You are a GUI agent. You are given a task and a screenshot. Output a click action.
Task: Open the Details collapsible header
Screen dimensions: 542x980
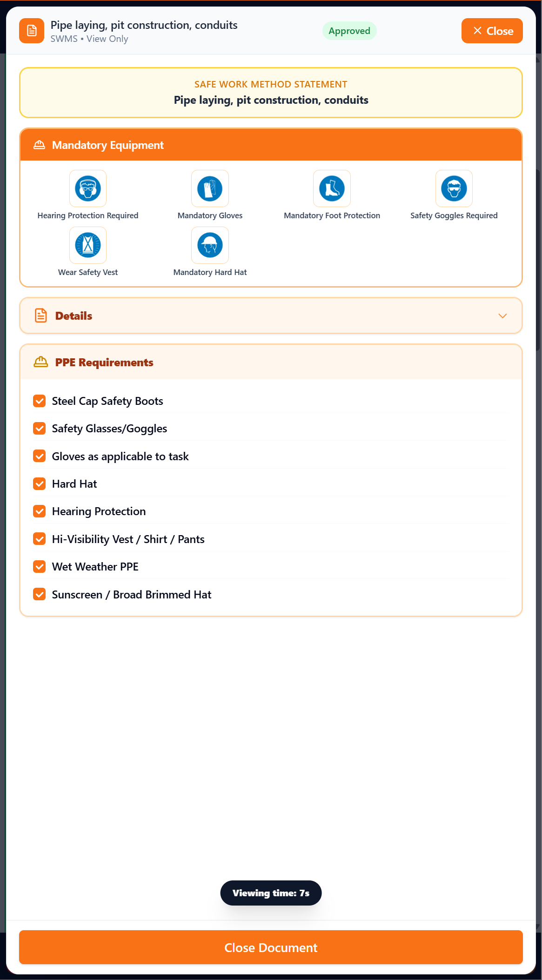[271, 315]
